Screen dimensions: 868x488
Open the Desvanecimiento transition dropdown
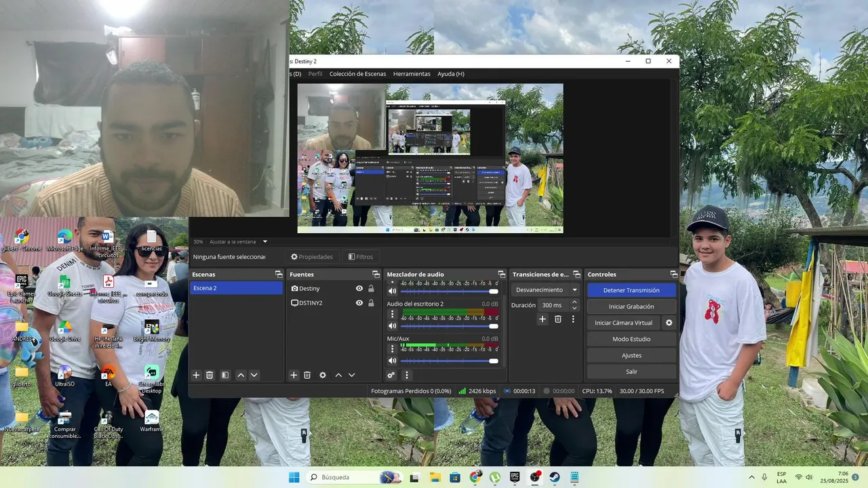545,289
